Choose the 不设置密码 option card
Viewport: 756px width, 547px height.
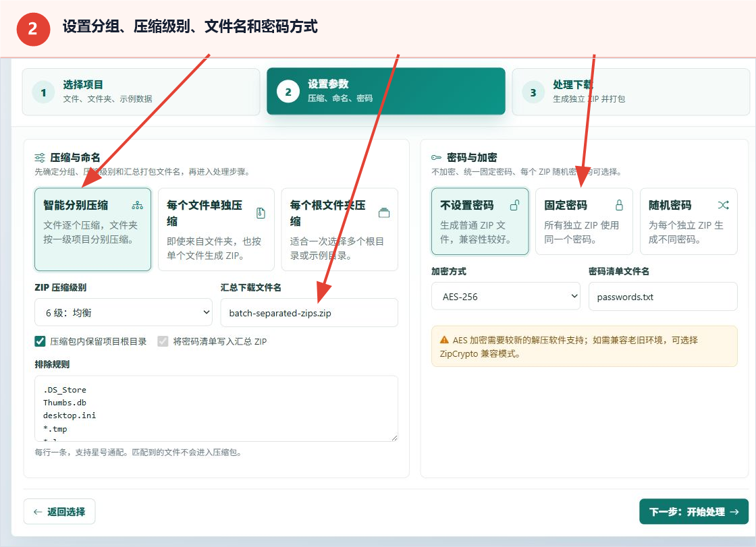[480, 221]
